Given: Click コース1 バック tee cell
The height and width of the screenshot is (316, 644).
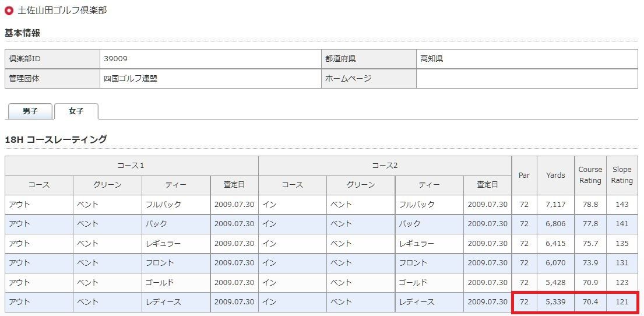Looking at the screenshot, I should [176, 224].
